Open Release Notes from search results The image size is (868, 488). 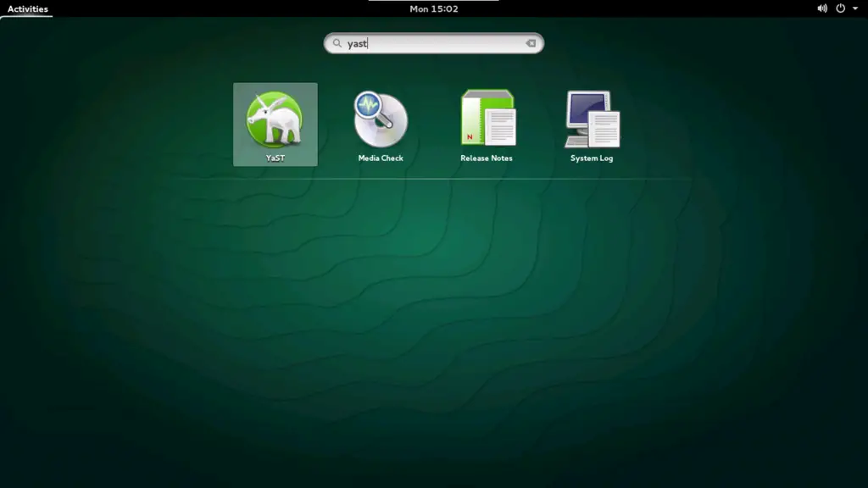[x=487, y=125]
